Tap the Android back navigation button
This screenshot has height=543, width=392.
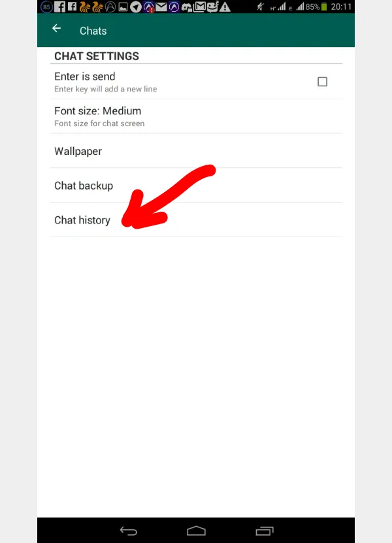[x=129, y=531]
